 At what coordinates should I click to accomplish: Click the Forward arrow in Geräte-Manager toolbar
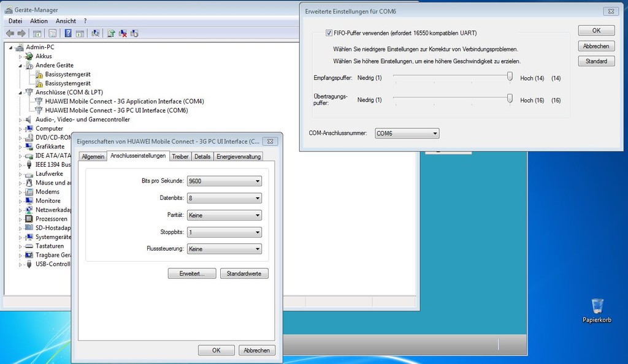point(21,34)
